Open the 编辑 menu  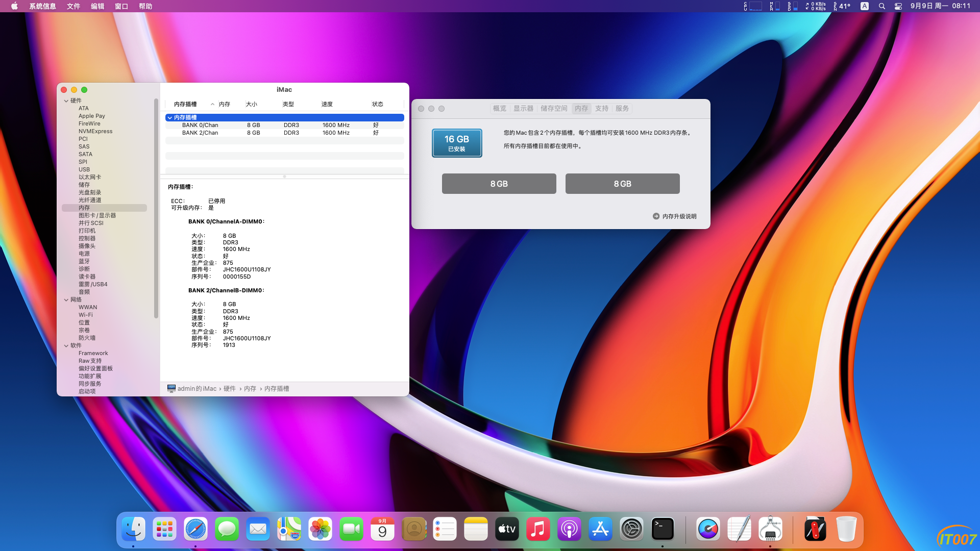click(x=97, y=6)
